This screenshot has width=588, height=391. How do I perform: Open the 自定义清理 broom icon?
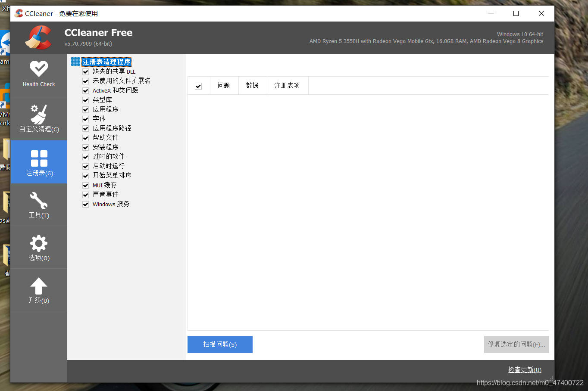coord(39,114)
